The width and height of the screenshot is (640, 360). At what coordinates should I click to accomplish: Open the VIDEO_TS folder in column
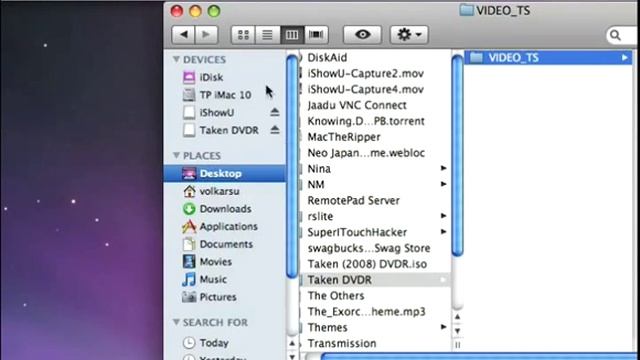[x=548, y=58]
